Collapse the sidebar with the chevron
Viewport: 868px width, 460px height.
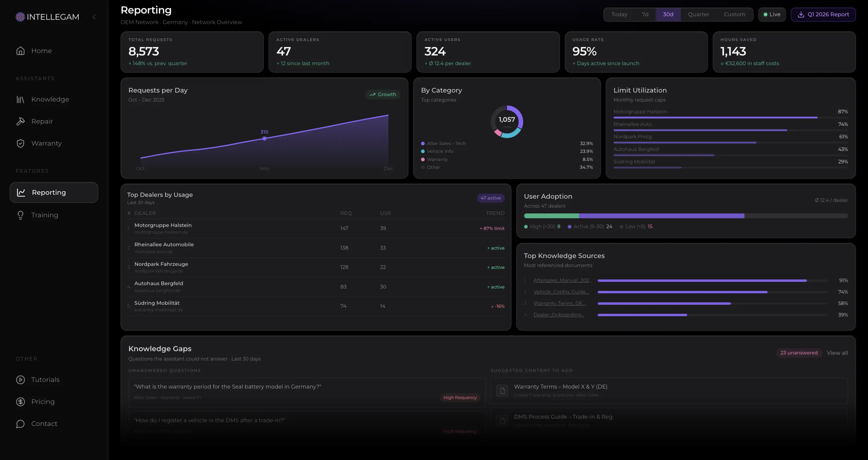[94, 17]
